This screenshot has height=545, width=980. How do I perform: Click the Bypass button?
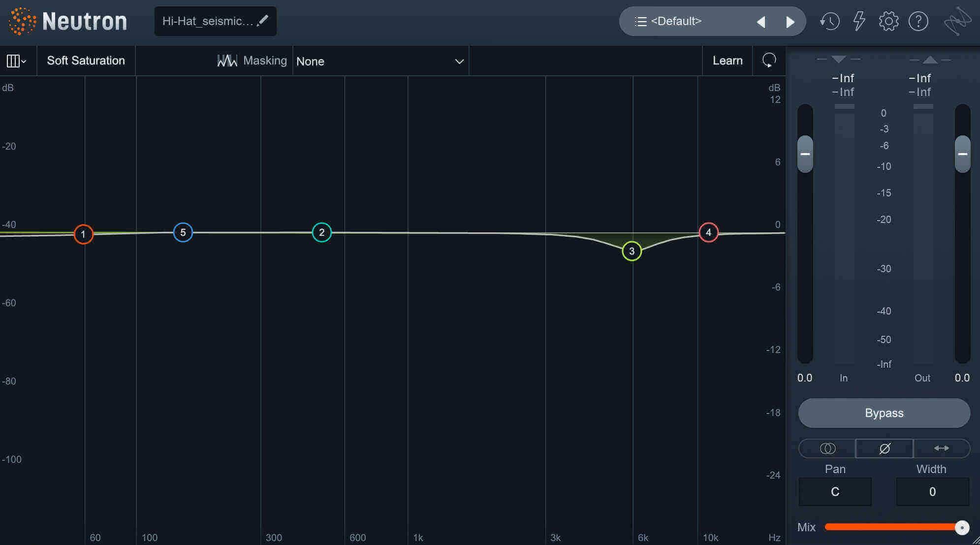click(x=884, y=413)
